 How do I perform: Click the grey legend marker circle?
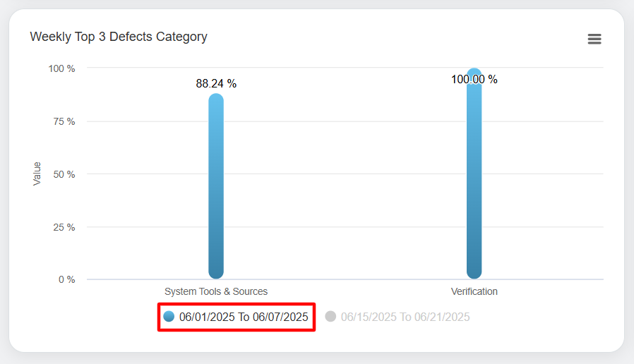click(330, 317)
